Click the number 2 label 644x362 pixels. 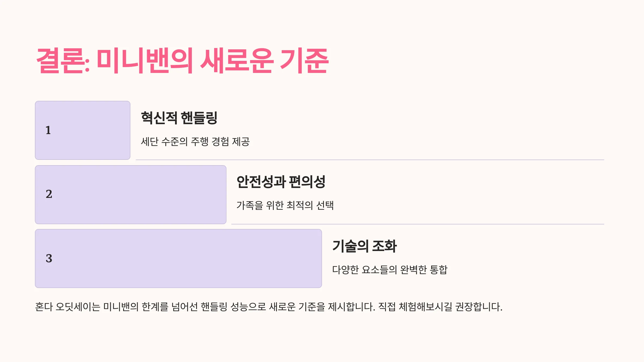[x=49, y=194]
